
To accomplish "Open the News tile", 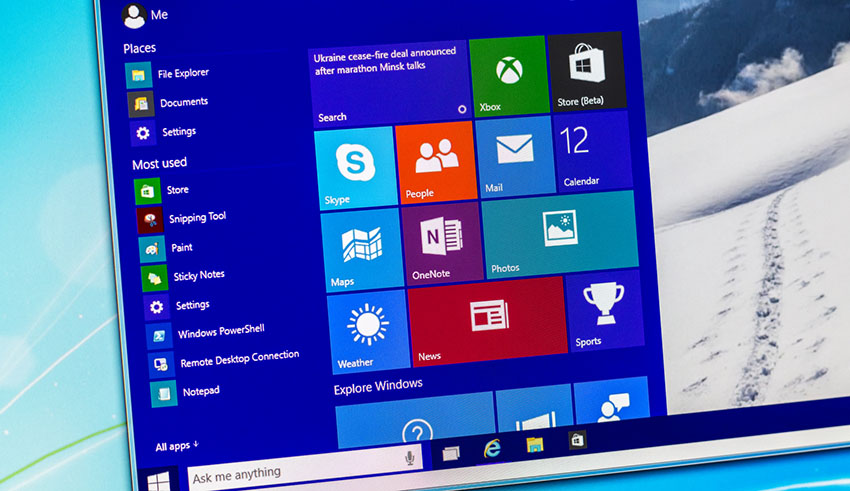I will click(x=487, y=322).
